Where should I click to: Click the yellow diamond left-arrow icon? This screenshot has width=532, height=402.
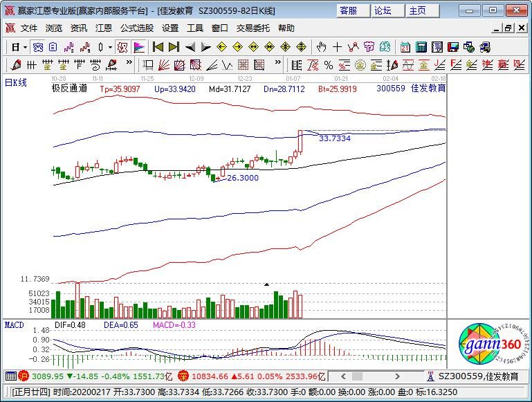pyautogui.click(x=221, y=47)
